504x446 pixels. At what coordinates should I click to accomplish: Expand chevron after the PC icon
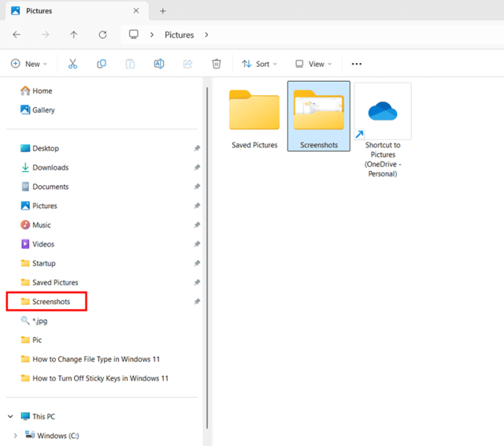[x=152, y=35]
